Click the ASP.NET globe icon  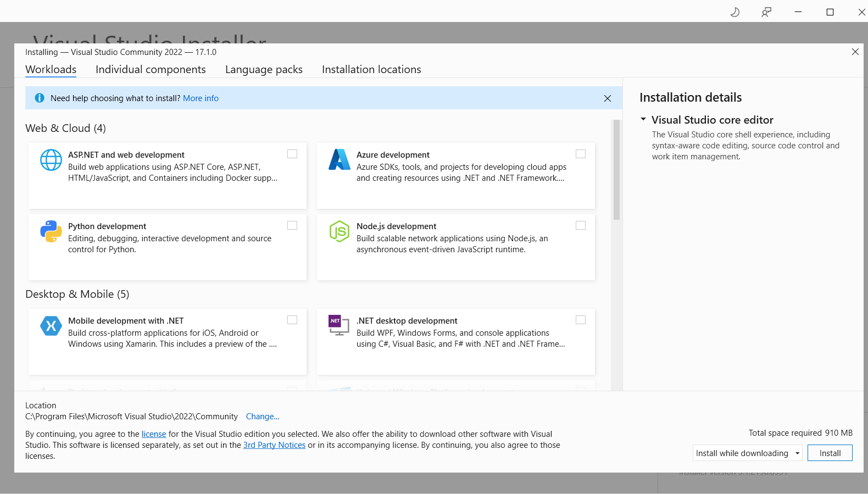click(x=51, y=160)
